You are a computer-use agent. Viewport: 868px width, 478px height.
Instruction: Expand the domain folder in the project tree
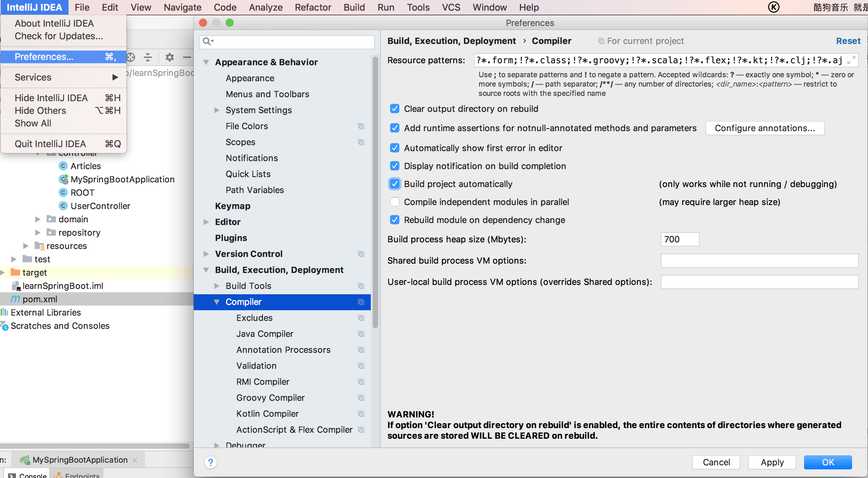(x=38, y=219)
